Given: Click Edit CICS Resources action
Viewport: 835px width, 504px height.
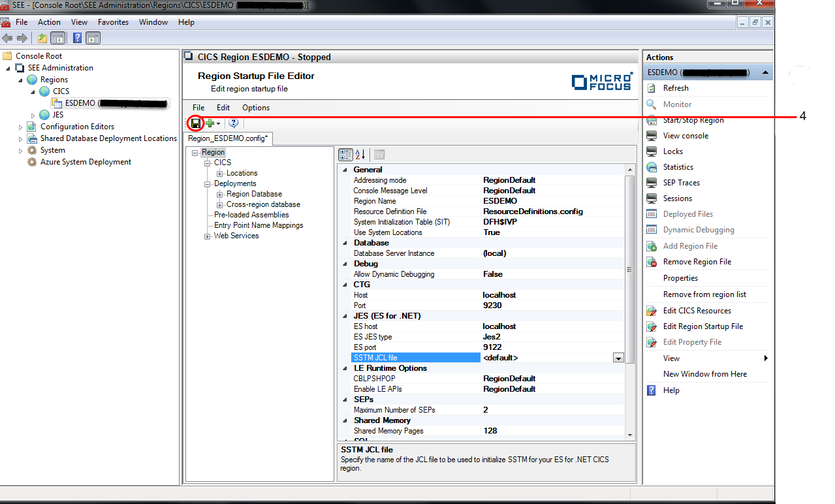Looking at the screenshot, I should pyautogui.click(x=697, y=311).
